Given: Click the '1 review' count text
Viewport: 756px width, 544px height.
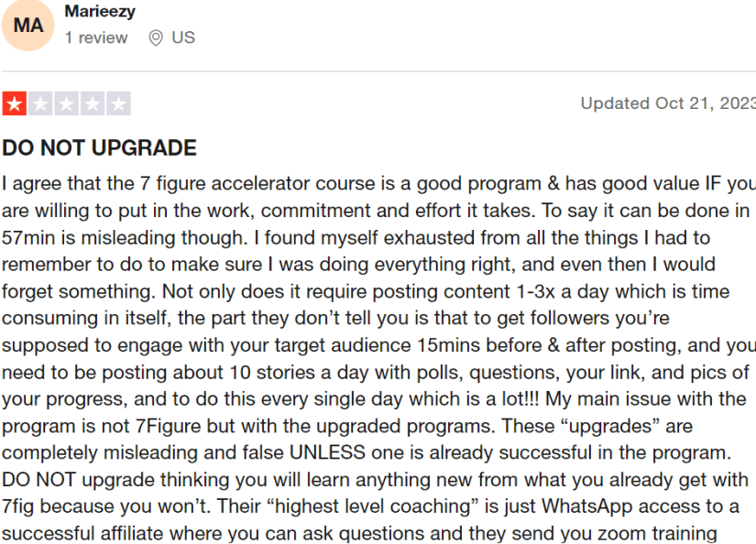Looking at the screenshot, I should pyautogui.click(x=96, y=38).
